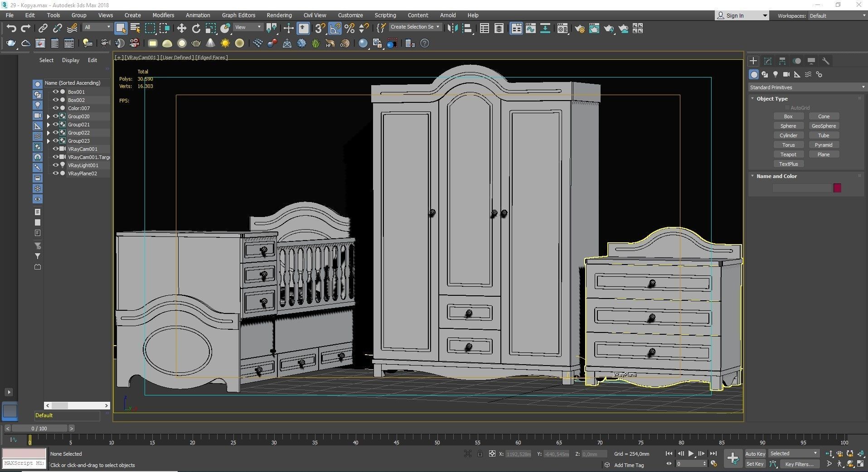868x472 pixels.
Task: Click the object color swatch in Name and Color
Action: coord(837,188)
